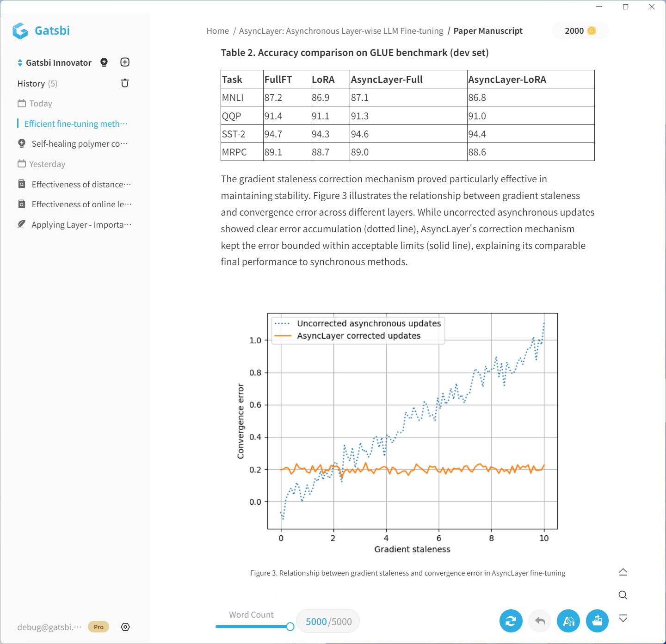The image size is (666, 644).
Task: Open Self-healing polymer history item
Action: tap(80, 144)
